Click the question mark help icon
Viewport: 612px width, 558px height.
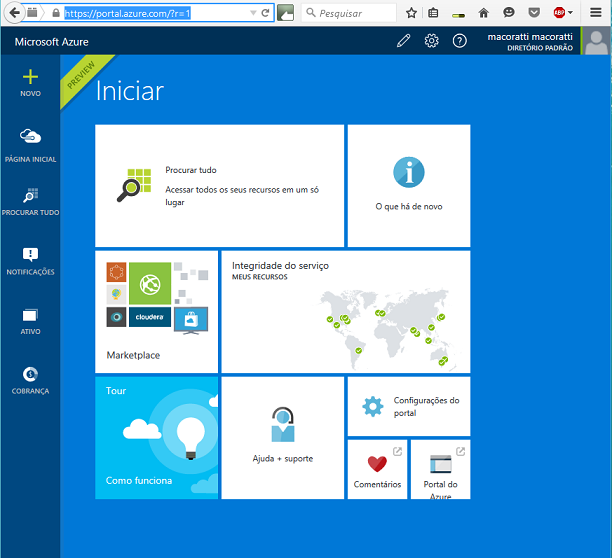click(x=459, y=41)
